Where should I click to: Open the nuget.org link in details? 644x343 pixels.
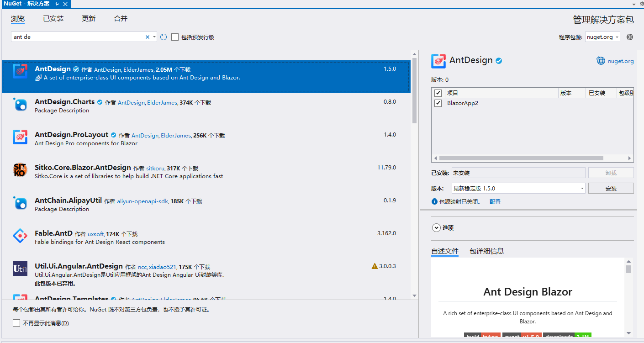click(621, 61)
